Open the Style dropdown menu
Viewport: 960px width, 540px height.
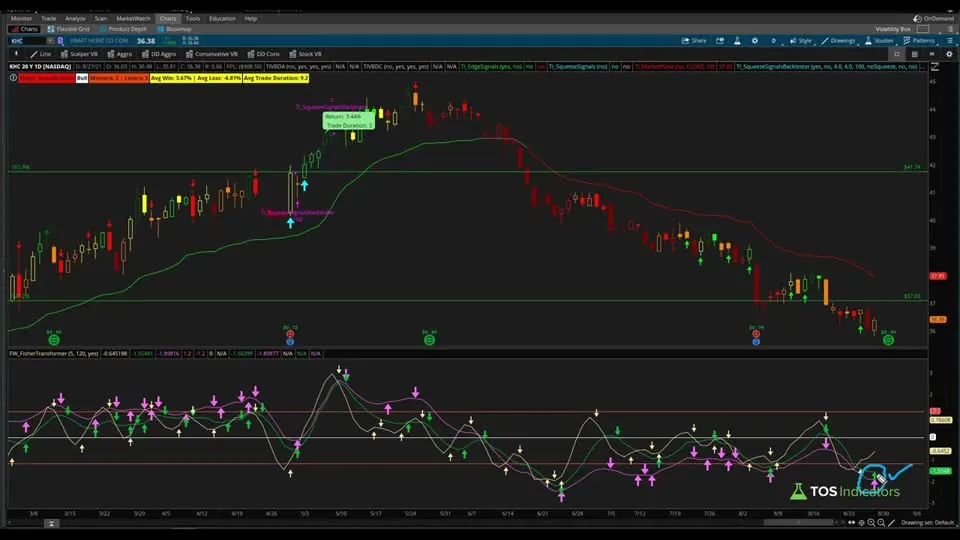click(800, 40)
